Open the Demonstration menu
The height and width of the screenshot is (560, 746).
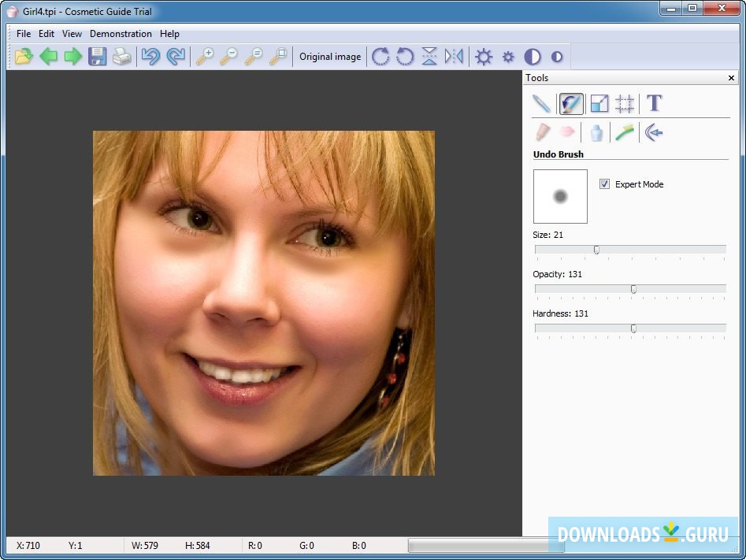(x=121, y=34)
